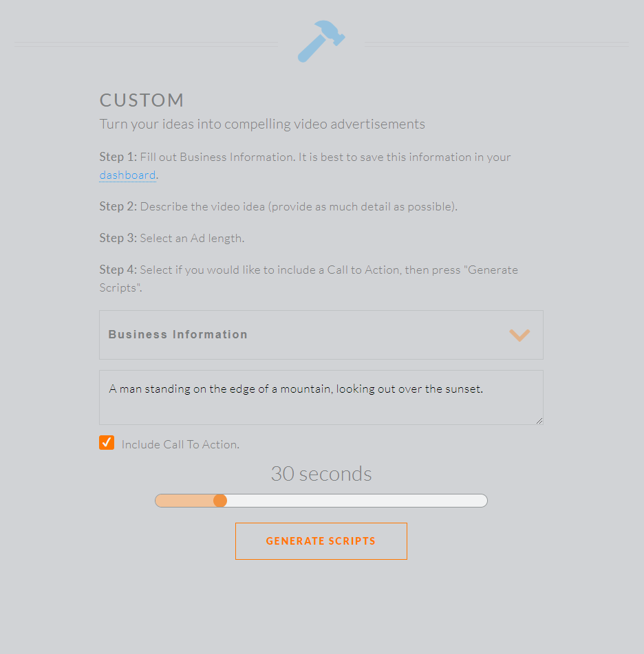Click the empty white part of slider track

point(357,501)
